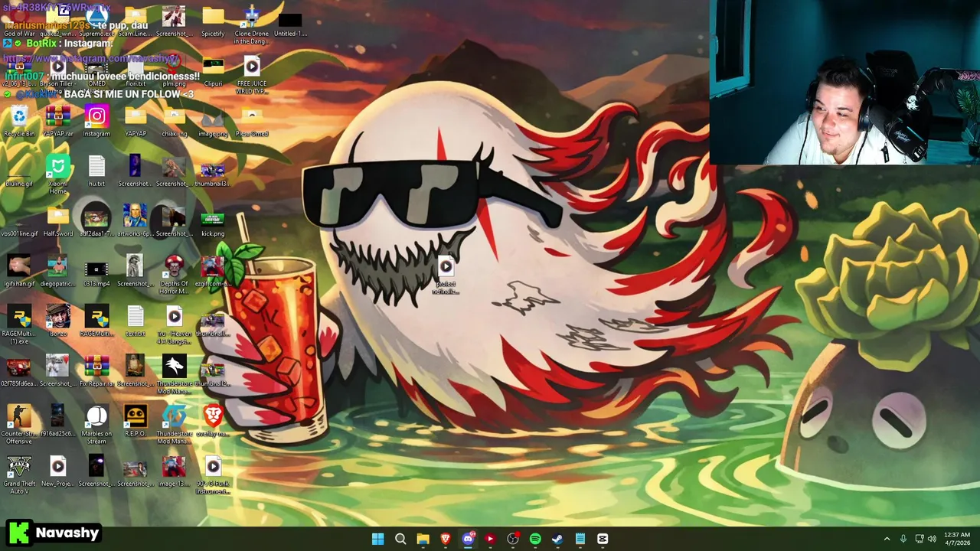Open the flori.txt file
The height and width of the screenshot is (551, 980).
click(x=136, y=71)
